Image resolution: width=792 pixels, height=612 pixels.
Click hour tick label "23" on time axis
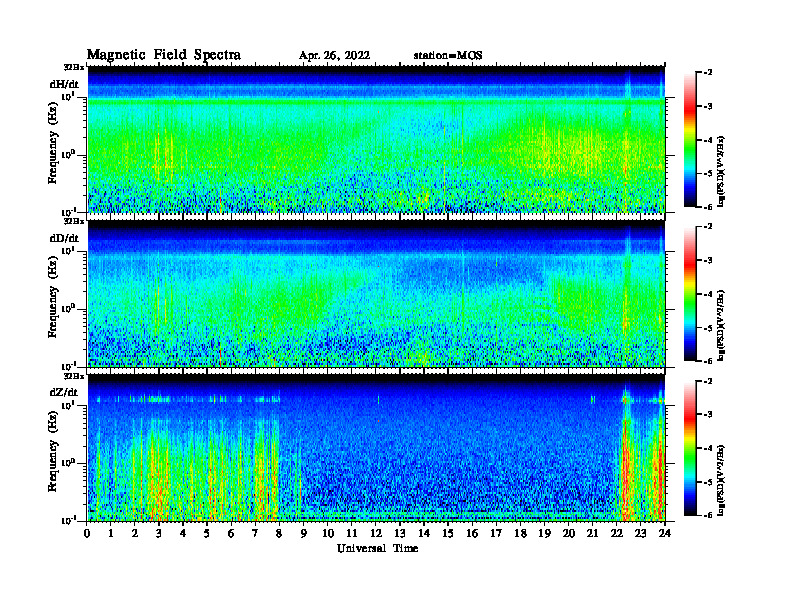[x=640, y=534]
